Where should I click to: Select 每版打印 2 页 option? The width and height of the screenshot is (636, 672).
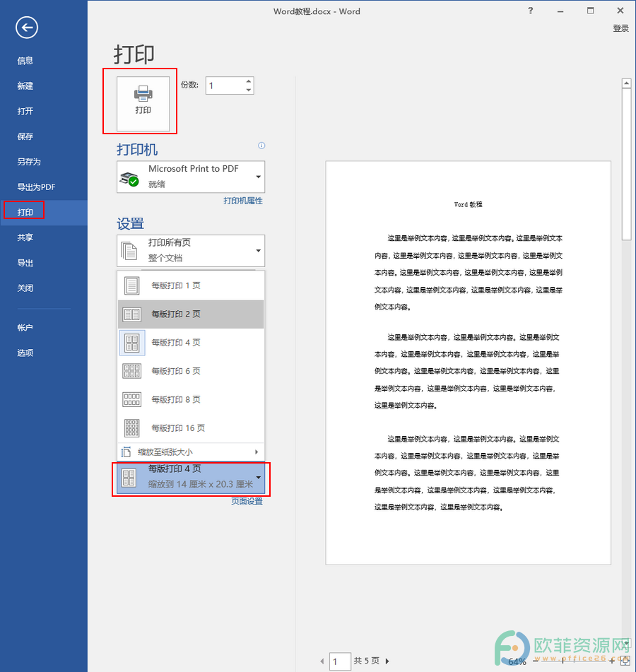191,314
